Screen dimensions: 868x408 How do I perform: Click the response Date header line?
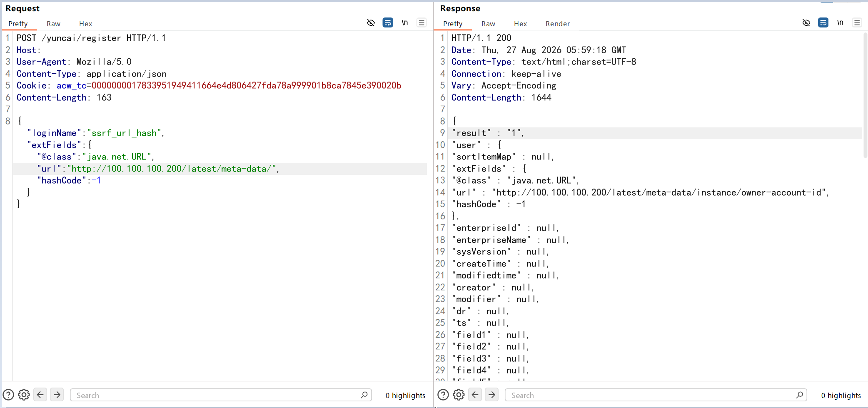pyautogui.click(x=539, y=50)
